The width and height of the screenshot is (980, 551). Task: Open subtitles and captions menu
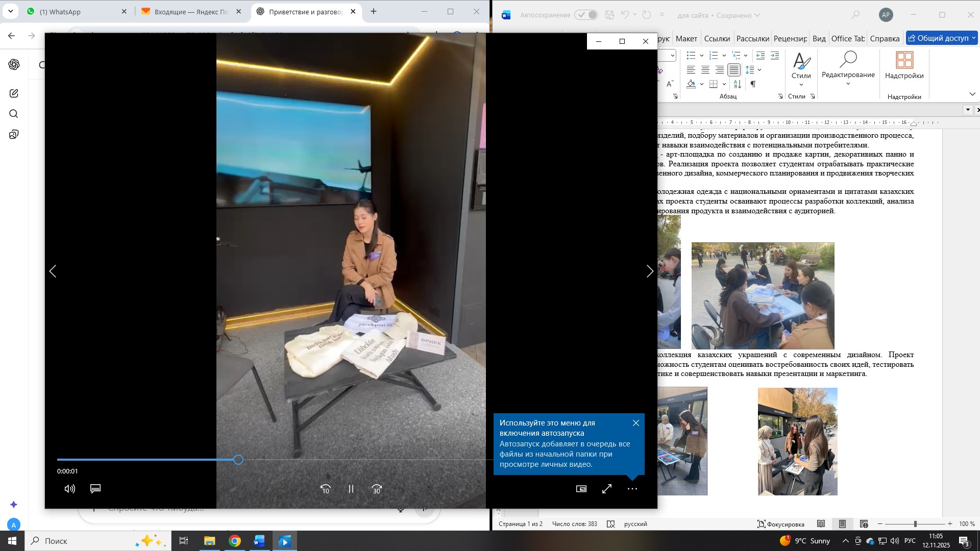[x=95, y=489]
